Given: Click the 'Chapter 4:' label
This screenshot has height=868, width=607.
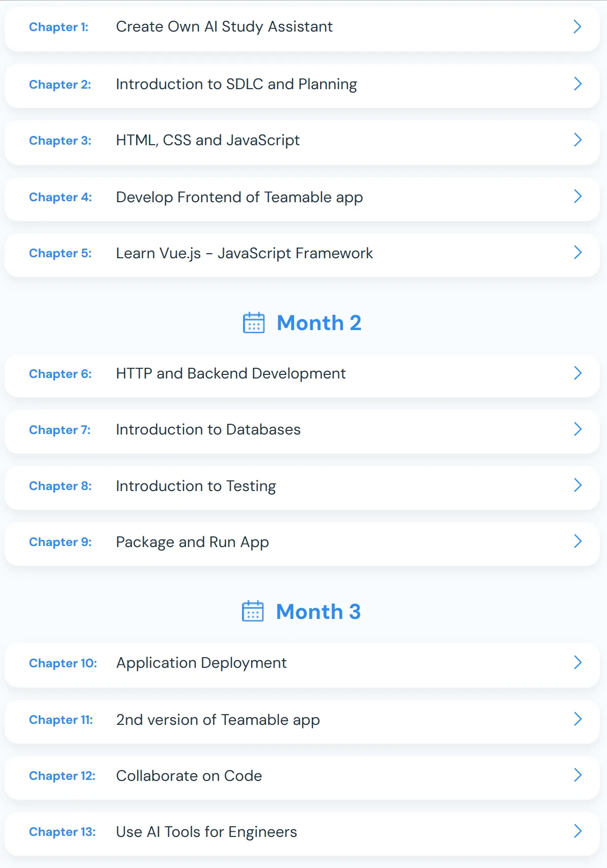Looking at the screenshot, I should coord(61,197).
